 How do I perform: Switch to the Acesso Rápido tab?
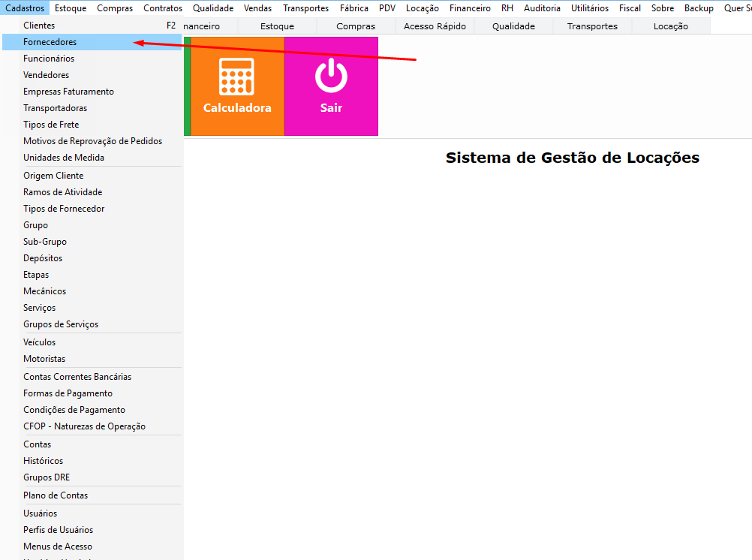coord(435,26)
